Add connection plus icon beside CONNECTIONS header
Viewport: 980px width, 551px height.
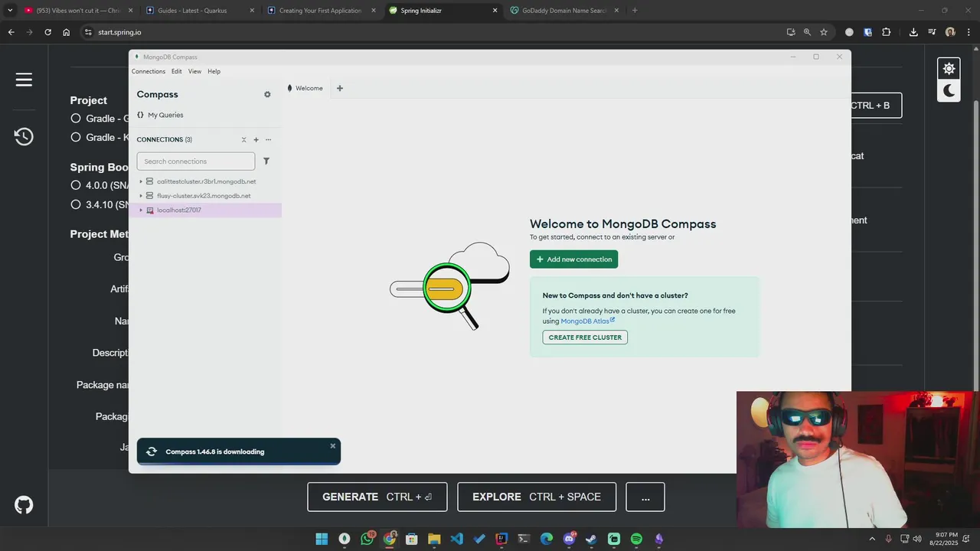tap(256, 140)
